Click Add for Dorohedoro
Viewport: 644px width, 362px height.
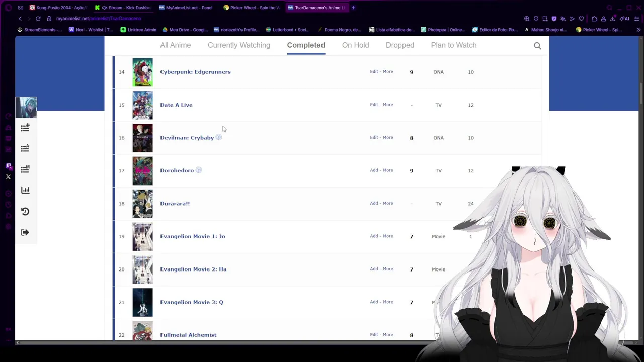(374, 170)
